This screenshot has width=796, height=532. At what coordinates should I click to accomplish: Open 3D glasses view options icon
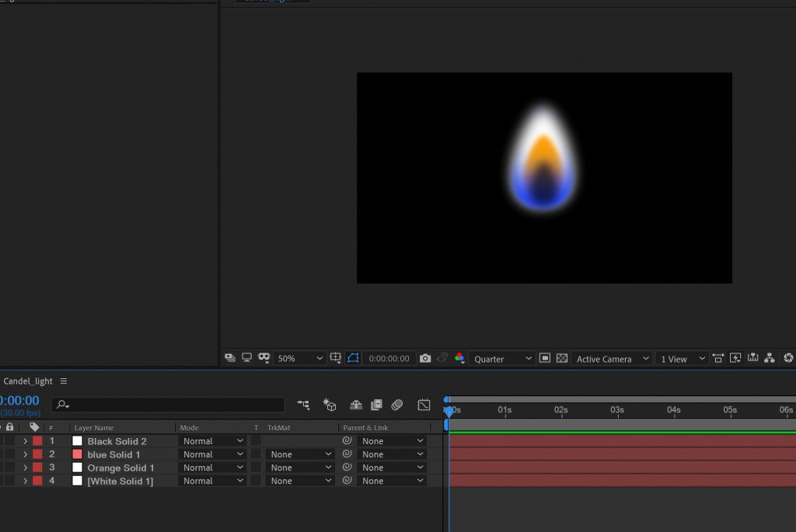point(264,358)
